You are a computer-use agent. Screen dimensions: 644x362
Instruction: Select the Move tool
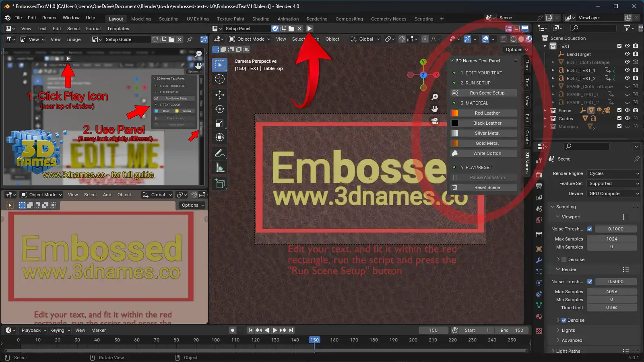(220, 95)
